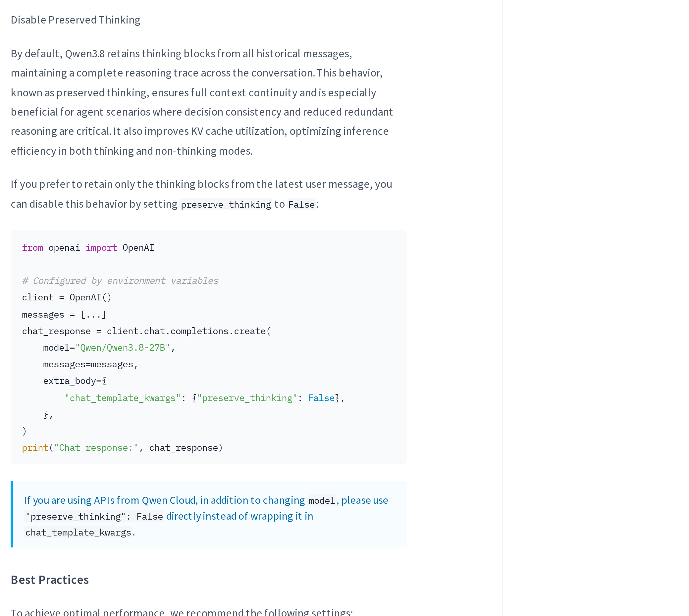Click the inline "model" code in blue note

pyautogui.click(x=322, y=501)
